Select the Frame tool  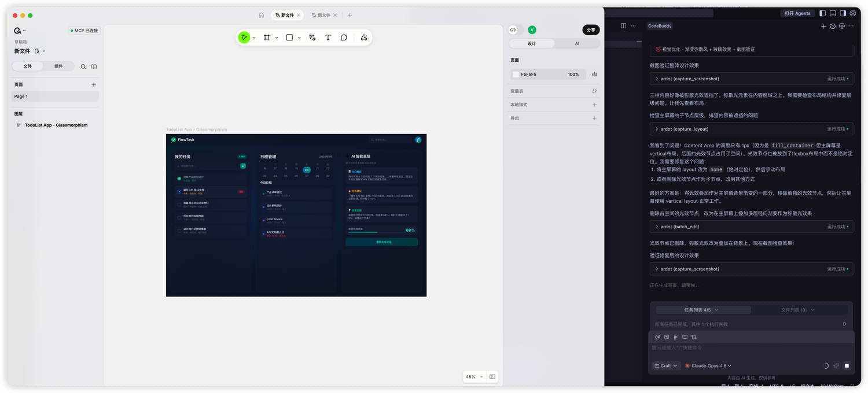click(x=267, y=38)
